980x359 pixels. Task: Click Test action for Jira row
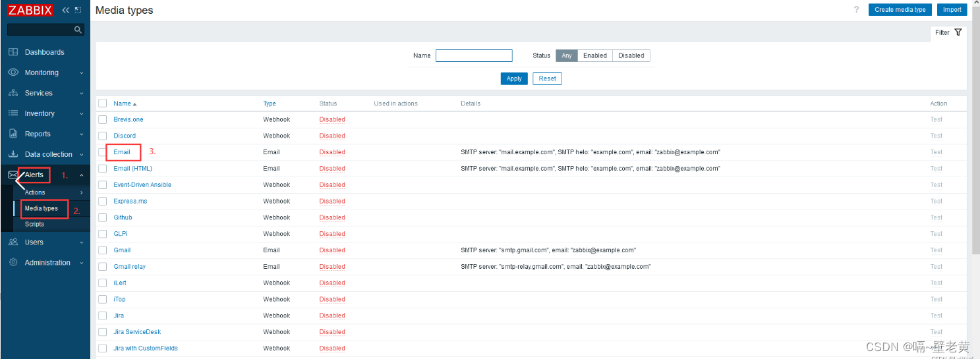click(937, 316)
